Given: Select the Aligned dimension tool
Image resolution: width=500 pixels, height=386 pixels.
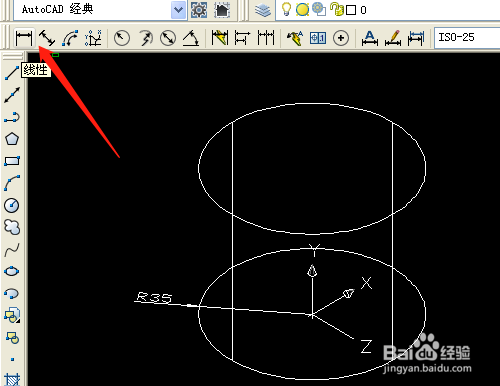Looking at the screenshot, I should 47,38.
